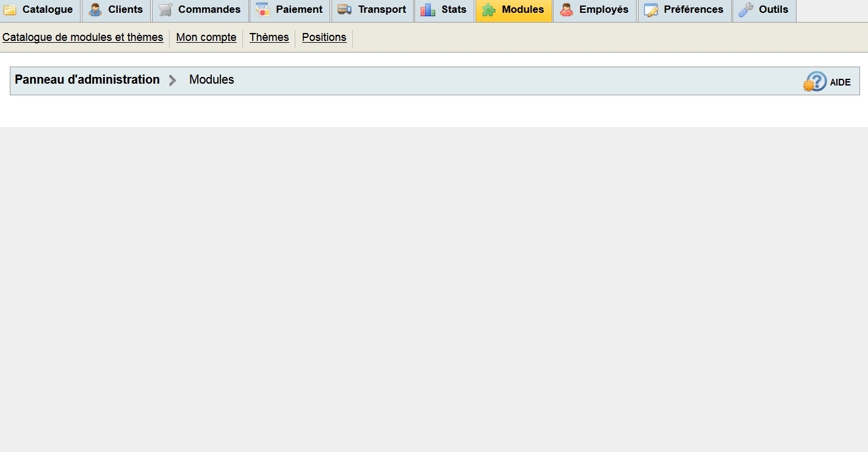This screenshot has height=452, width=868.
Task: Open Catalogue de modules et thèmes link
Action: (x=83, y=37)
